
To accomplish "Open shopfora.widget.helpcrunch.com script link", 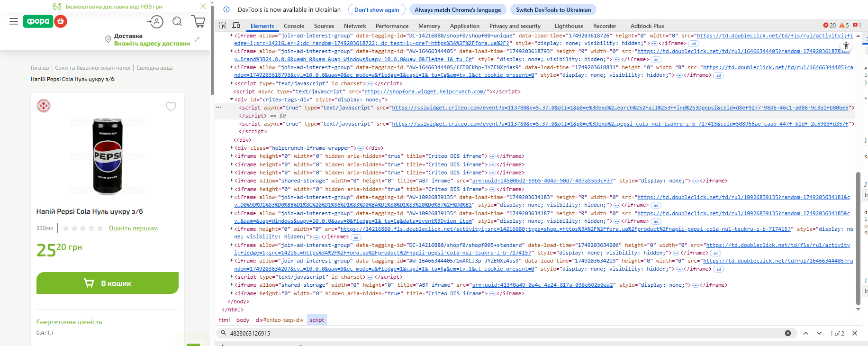I will click(x=425, y=91).
